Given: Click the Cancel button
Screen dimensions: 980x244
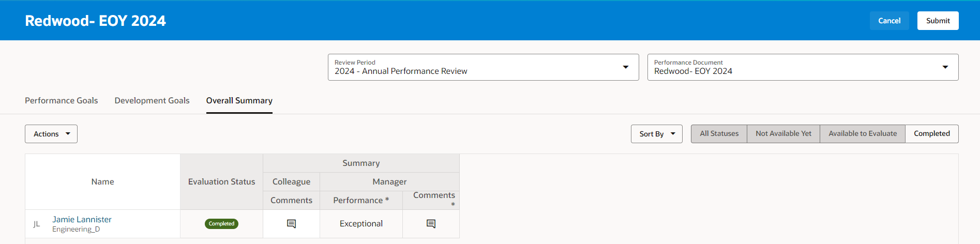Looking at the screenshot, I should [x=889, y=21].
